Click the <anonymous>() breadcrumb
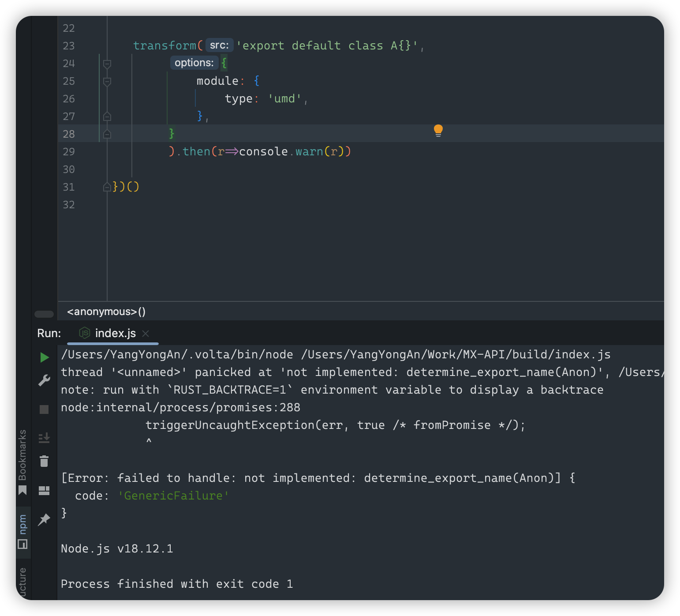Viewport: 680px width, 616px height. (105, 311)
